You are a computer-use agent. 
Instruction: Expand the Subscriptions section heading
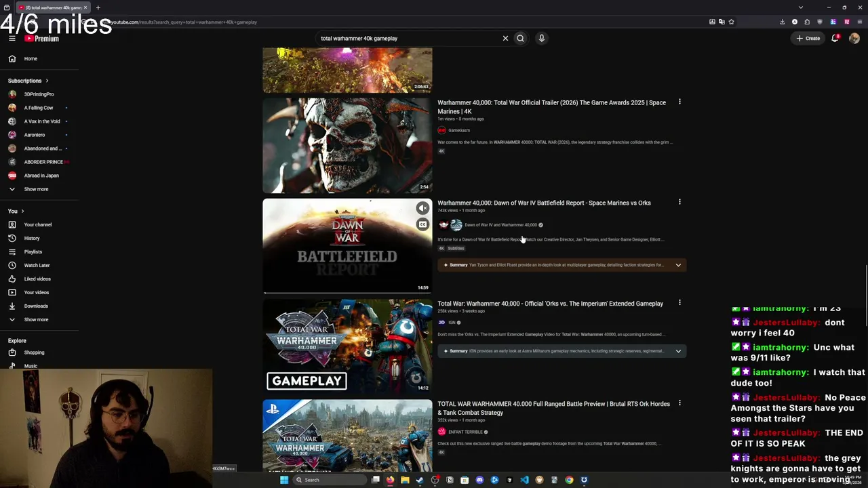tap(28, 81)
